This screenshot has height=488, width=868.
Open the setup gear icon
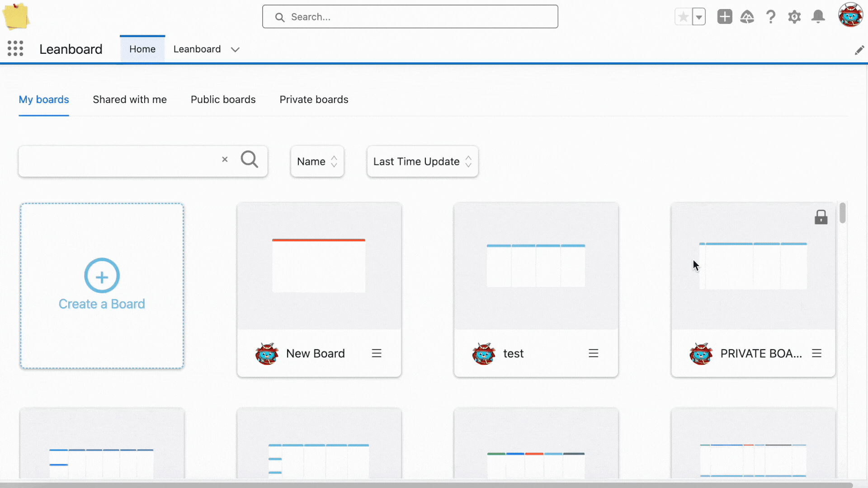point(794,17)
